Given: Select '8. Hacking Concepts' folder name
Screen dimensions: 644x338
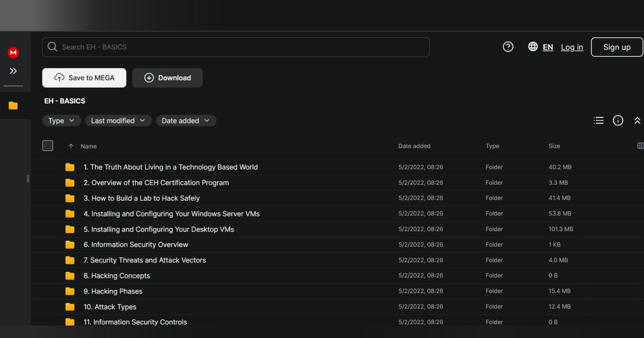Looking at the screenshot, I should (117, 276).
